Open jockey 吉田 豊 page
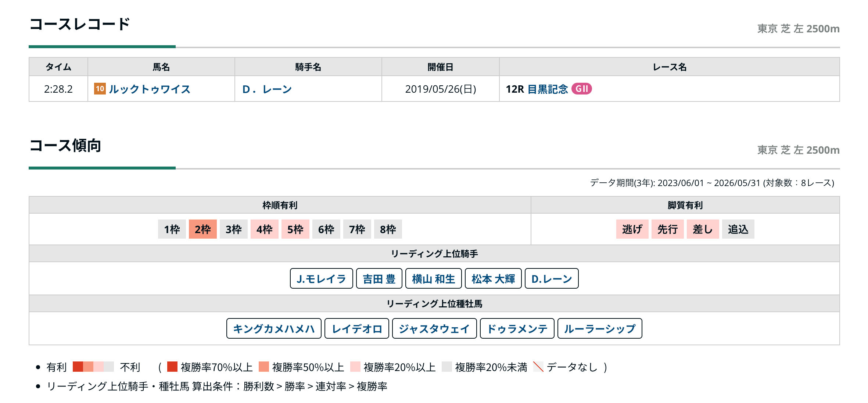868x403 pixels. click(x=379, y=278)
